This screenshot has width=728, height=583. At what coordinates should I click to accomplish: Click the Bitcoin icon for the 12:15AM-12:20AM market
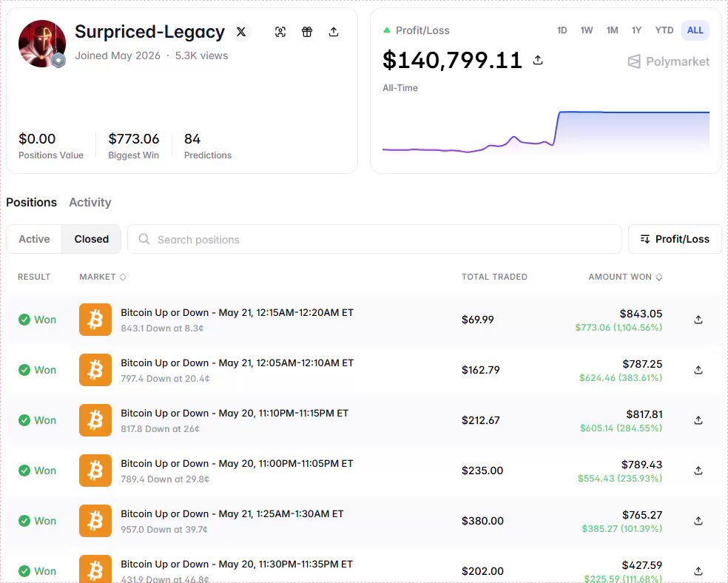pos(95,320)
